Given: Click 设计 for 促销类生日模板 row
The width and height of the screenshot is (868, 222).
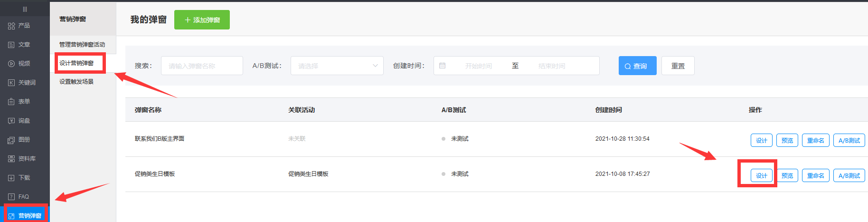Looking at the screenshot, I should coord(761,176).
